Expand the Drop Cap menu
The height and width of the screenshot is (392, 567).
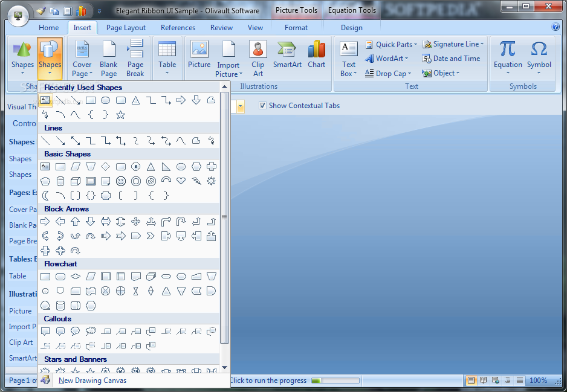[x=388, y=73]
